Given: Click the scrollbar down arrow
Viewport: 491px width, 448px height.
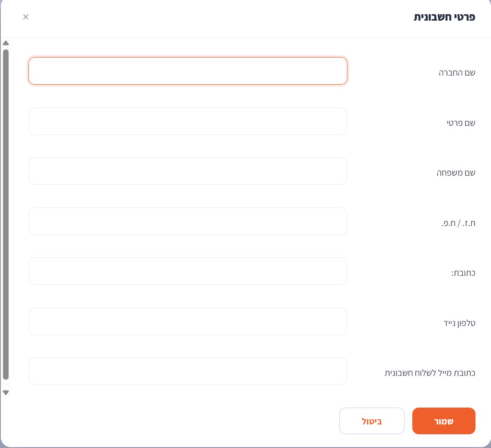Looking at the screenshot, I should (x=6, y=392).
